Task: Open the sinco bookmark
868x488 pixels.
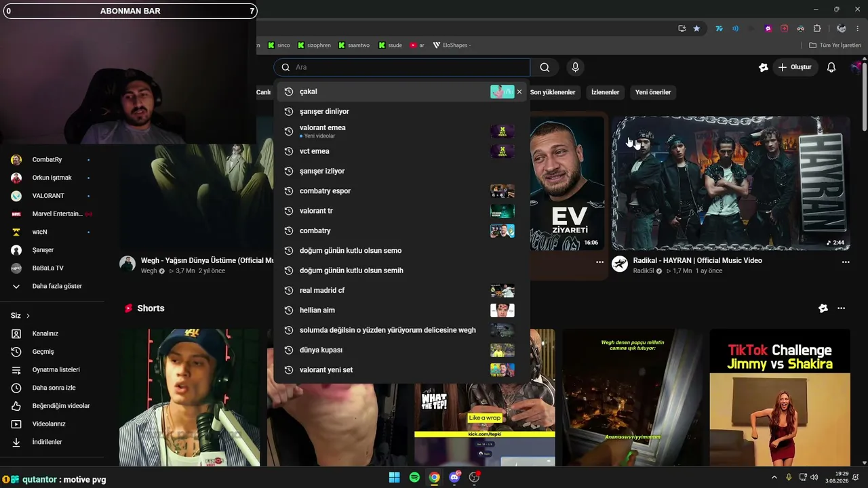Action: point(279,45)
